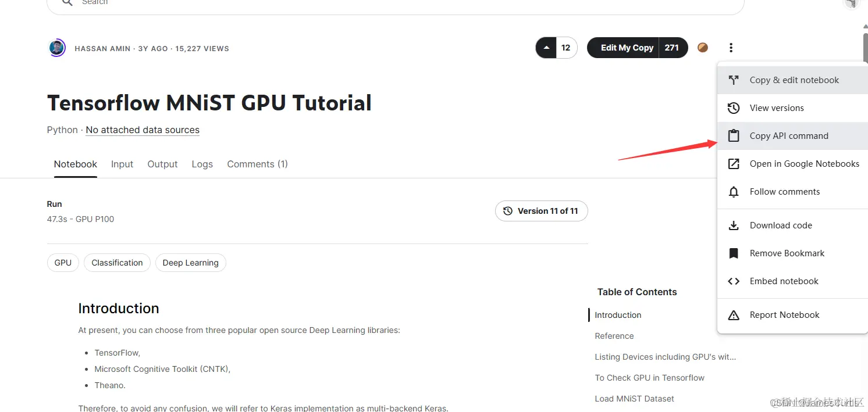Click the history icon beside View versions

tap(734, 108)
